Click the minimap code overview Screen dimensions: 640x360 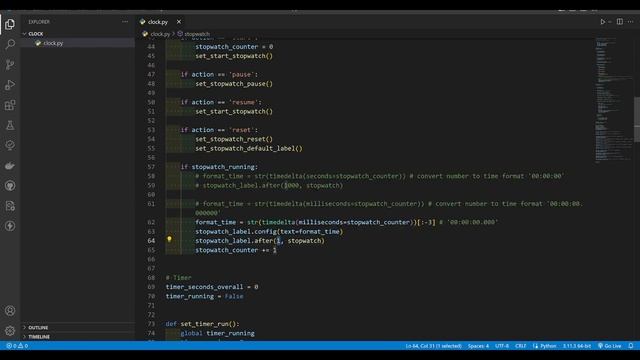[x=613, y=100]
